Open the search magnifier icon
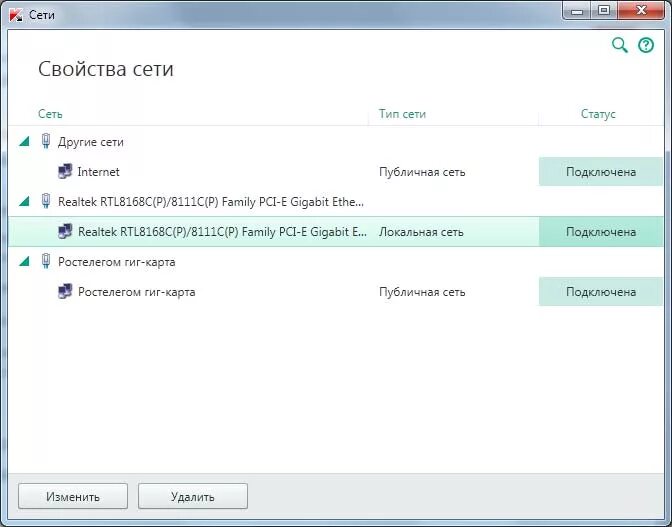 coord(619,45)
